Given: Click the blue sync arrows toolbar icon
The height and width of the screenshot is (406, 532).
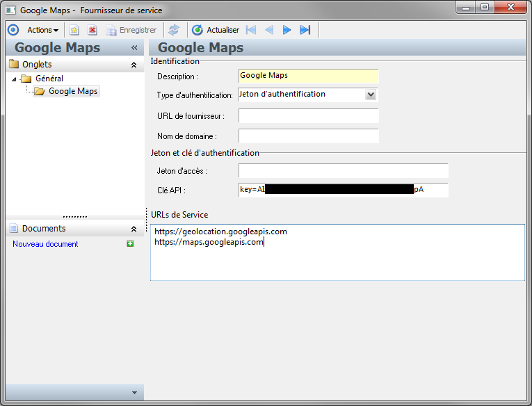Looking at the screenshot, I should 174,30.
